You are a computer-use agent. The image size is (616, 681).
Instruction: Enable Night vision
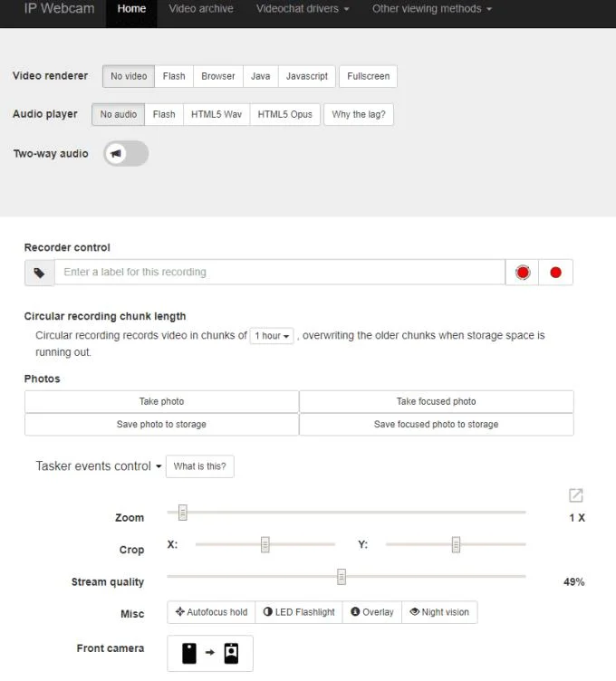(x=439, y=612)
